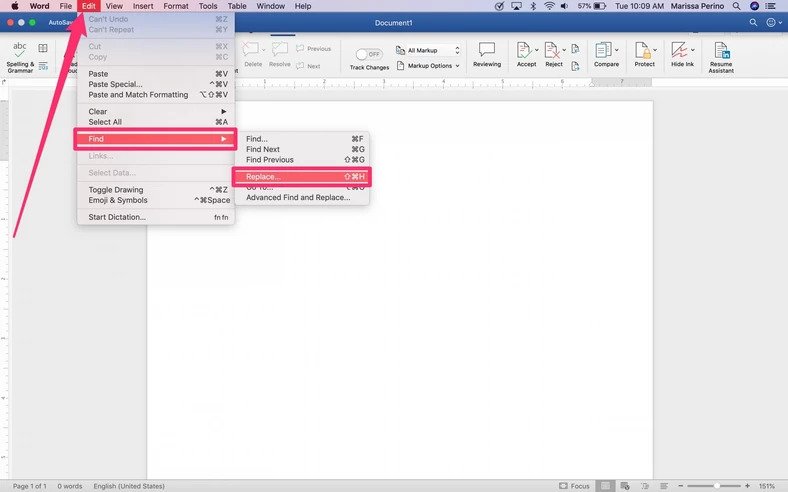Click "Page 1 of 1" in status bar
Viewport: 788px width, 492px height.
tap(29, 486)
